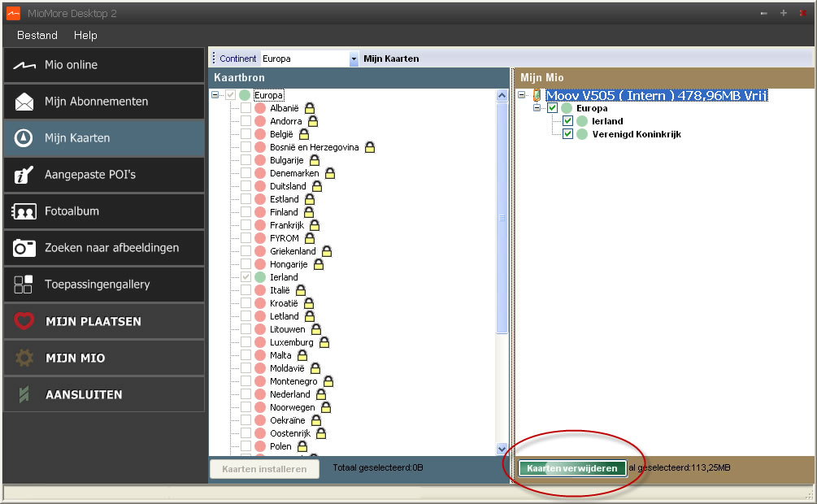Tick the Bulgarije checkbox

click(x=246, y=160)
